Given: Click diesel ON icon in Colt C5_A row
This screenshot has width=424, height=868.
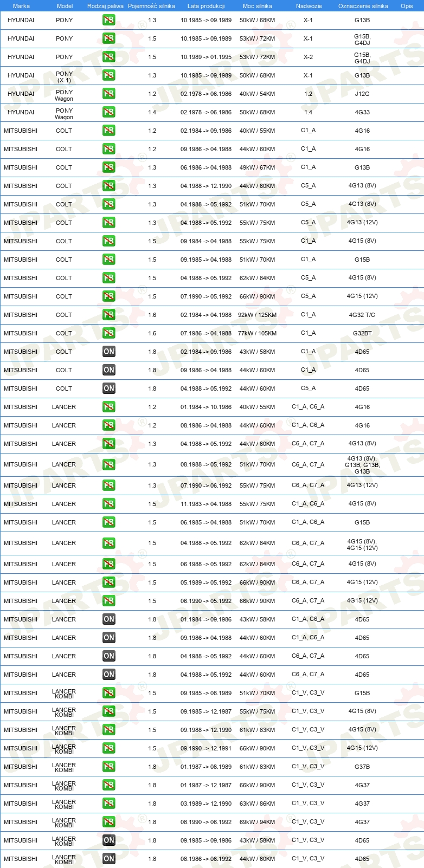Looking at the screenshot, I should (x=109, y=388).
